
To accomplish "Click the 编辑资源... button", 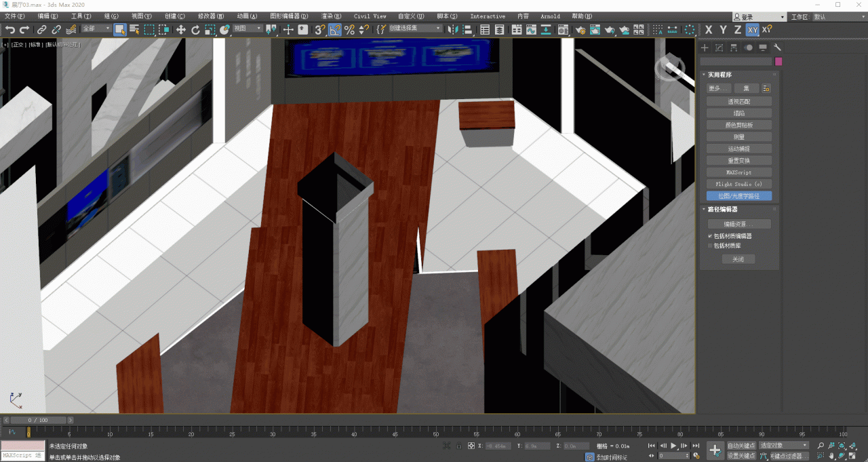I will point(738,224).
